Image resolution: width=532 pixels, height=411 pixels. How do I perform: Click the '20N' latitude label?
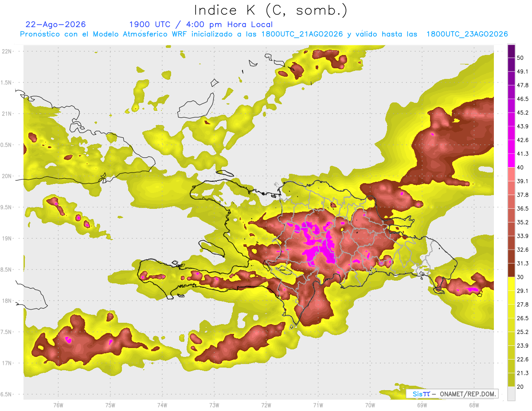(7, 176)
